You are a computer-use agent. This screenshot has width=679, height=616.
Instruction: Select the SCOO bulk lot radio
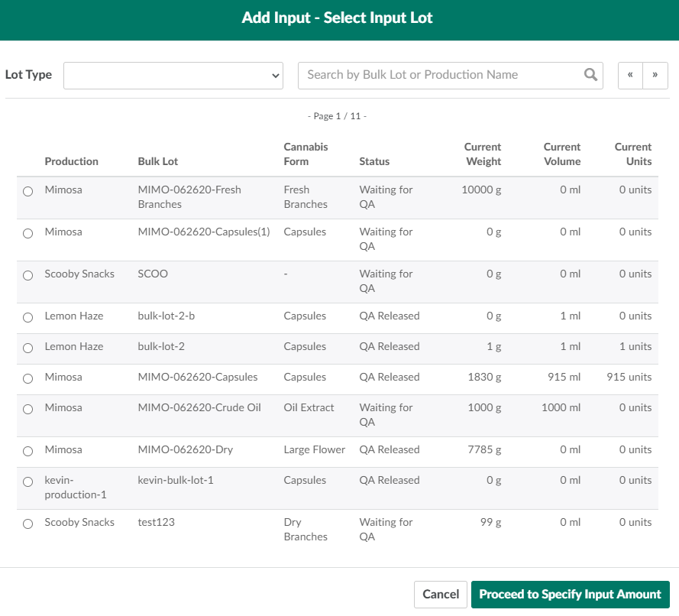click(x=28, y=276)
